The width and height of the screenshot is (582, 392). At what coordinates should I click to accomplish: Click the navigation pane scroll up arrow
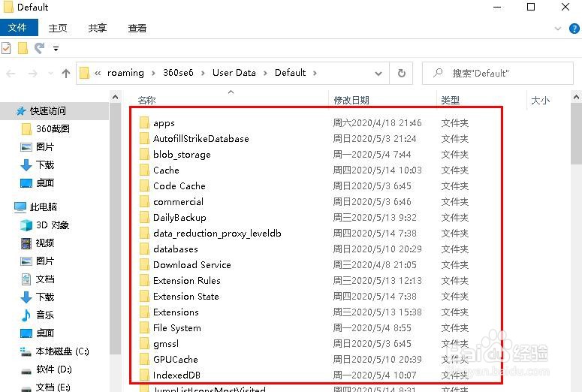(116, 98)
